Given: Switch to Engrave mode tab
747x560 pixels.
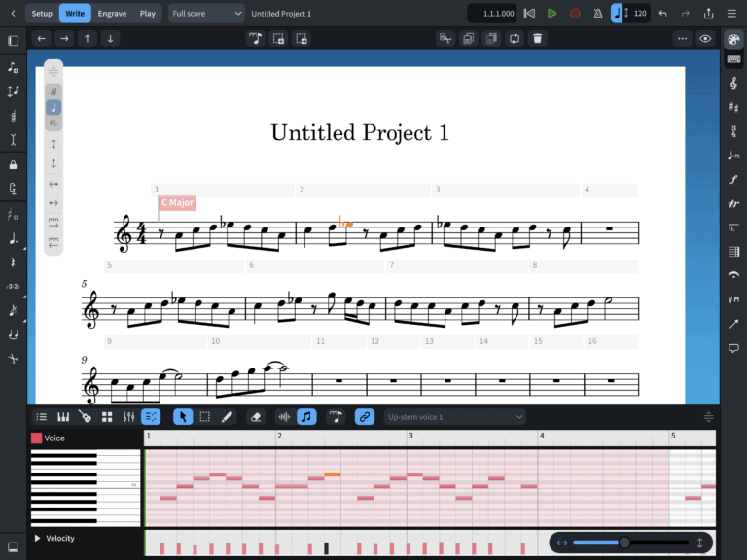Looking at the screenshot, I should pos(112,14).
